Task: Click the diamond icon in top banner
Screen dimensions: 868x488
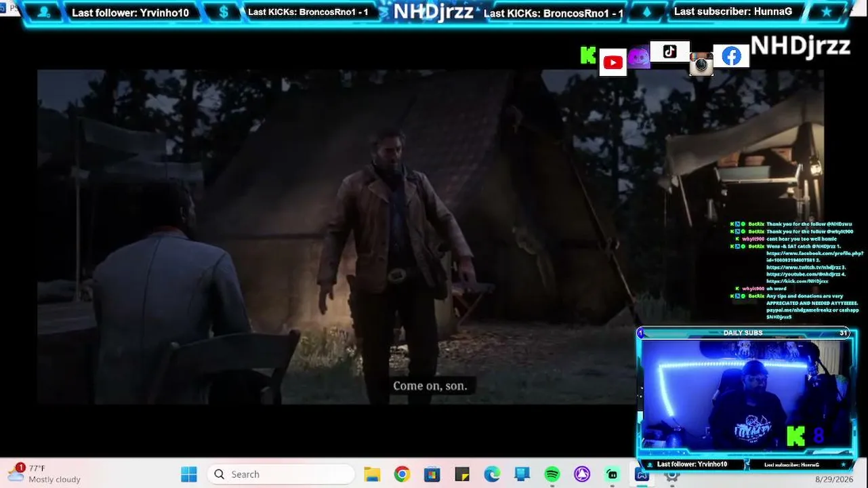Action: point(646,12)
